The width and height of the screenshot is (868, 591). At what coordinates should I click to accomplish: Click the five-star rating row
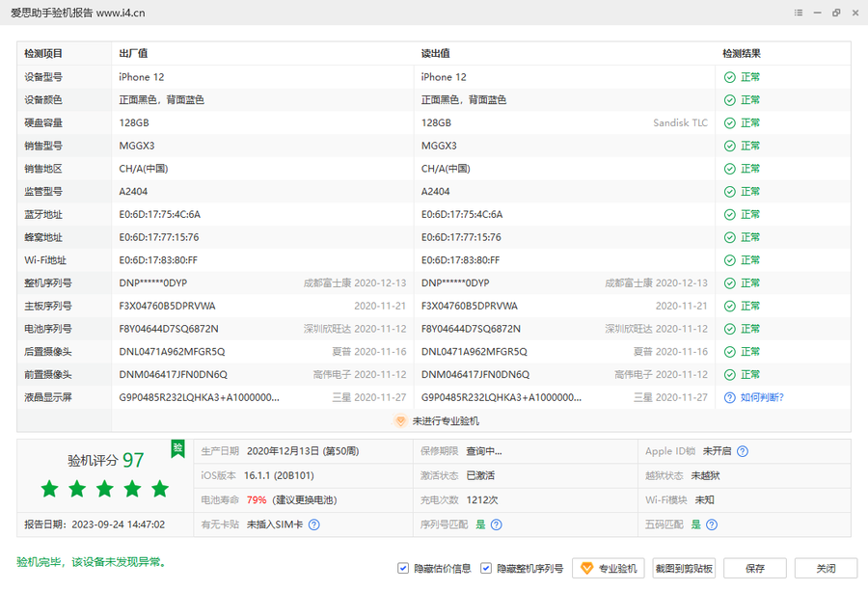(105, 489)
